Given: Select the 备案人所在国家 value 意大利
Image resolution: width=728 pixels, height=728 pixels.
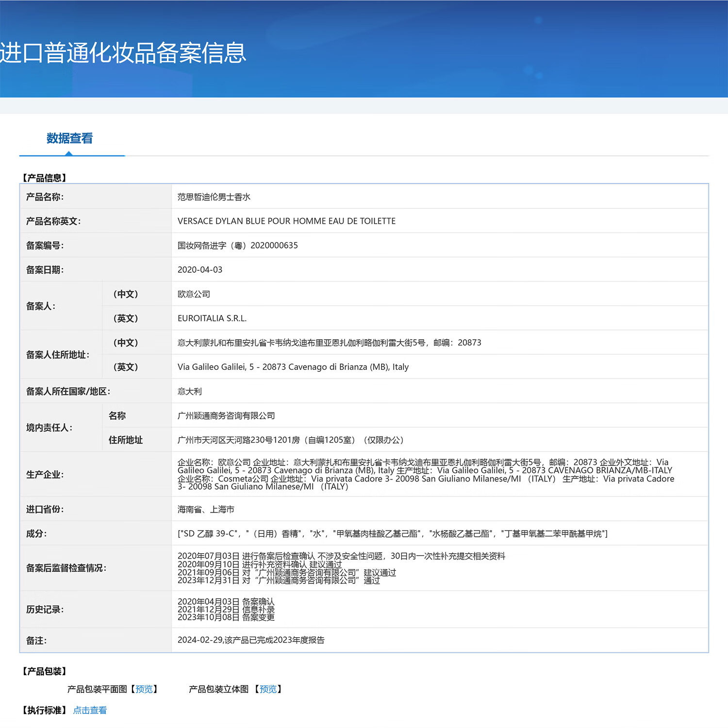Looking at the screenshot, I should click(x=190, y=391).
